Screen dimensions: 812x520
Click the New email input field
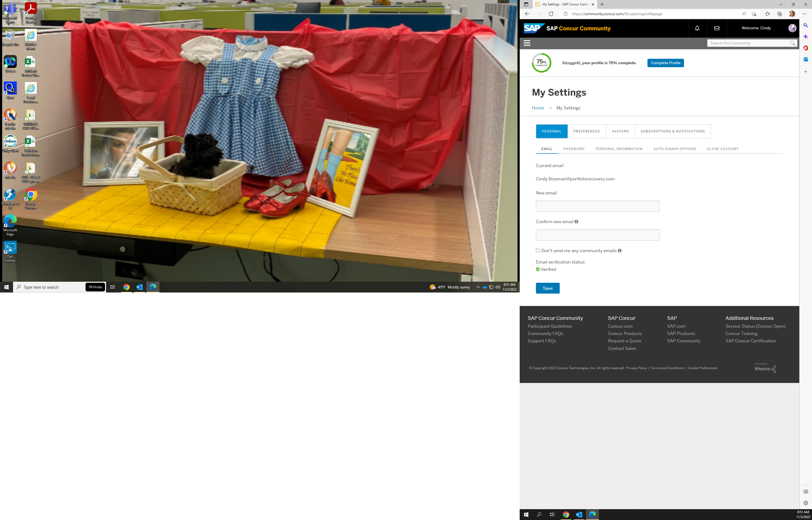597,206
